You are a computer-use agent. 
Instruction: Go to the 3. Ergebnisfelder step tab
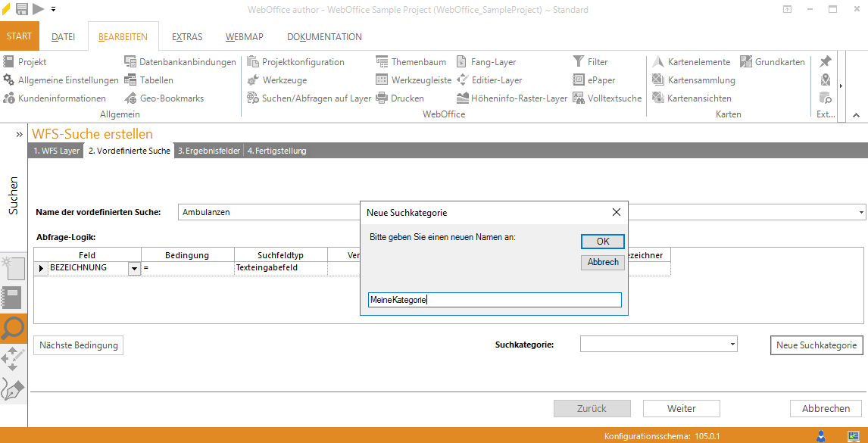[x=209, y=151]
